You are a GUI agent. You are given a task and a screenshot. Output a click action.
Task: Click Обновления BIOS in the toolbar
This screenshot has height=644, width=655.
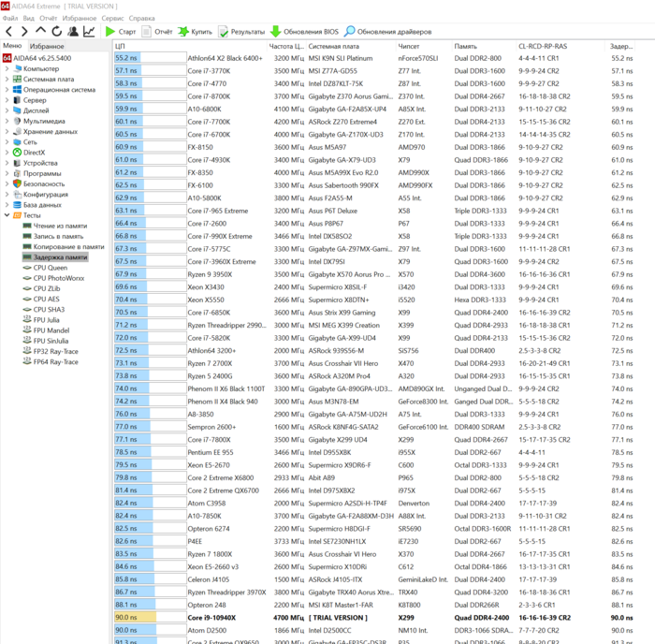coord(304,32)
